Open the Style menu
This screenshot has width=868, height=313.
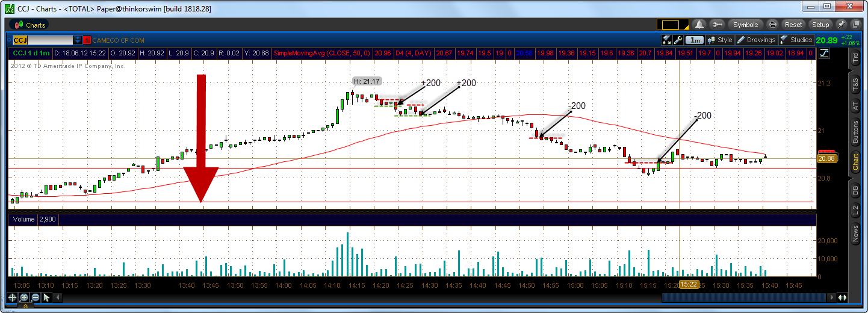coord(720,40)
